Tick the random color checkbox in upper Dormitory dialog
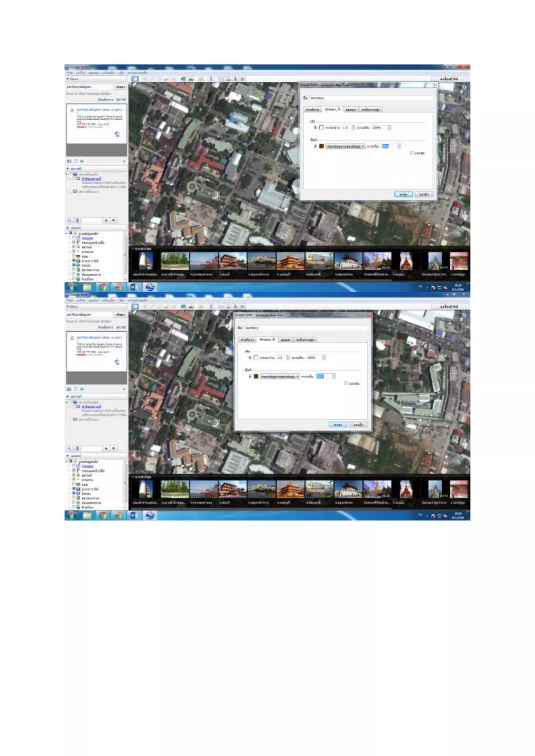The height and width of the screenshot is (756, 535). click(411, 153)
